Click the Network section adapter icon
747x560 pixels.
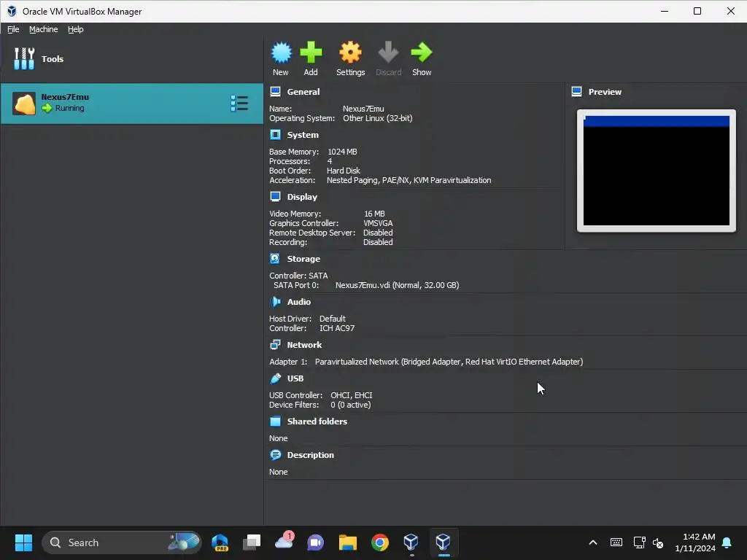275,344
